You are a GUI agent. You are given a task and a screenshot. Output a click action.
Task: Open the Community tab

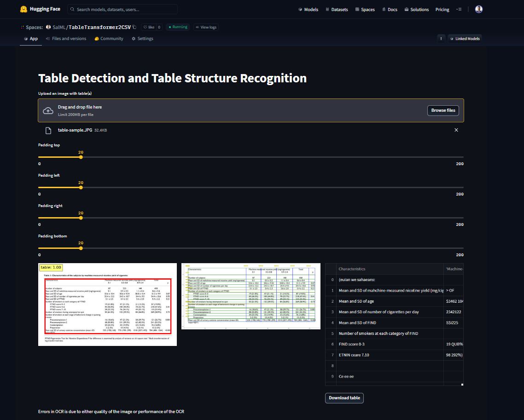coord(109,39)
